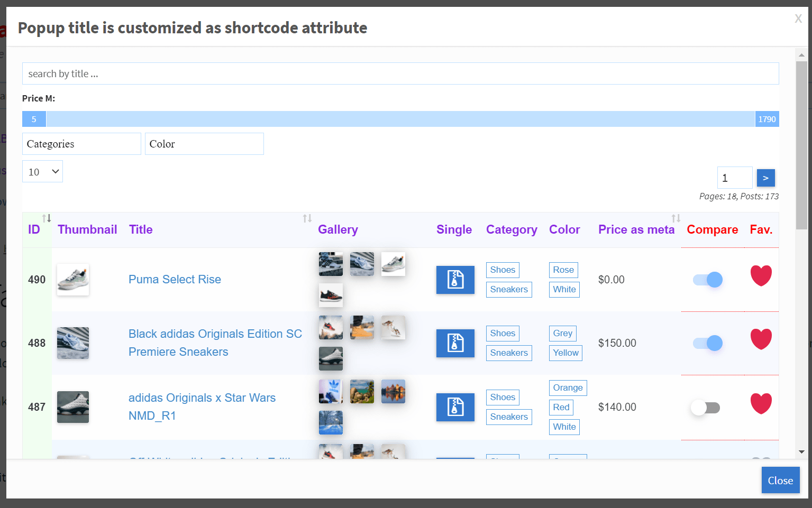Click the Compare column header

[x=713, y=229]
